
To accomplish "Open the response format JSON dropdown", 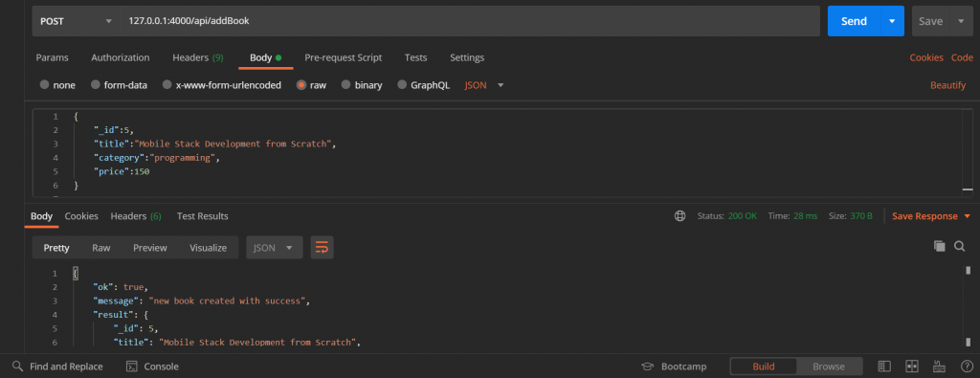I will (x=275, y=248).
